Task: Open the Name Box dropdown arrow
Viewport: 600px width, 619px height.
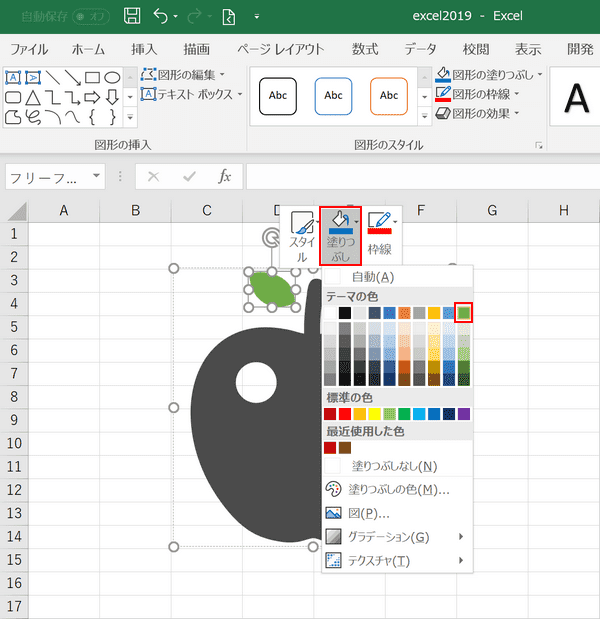Action: [x=96, y=176]
